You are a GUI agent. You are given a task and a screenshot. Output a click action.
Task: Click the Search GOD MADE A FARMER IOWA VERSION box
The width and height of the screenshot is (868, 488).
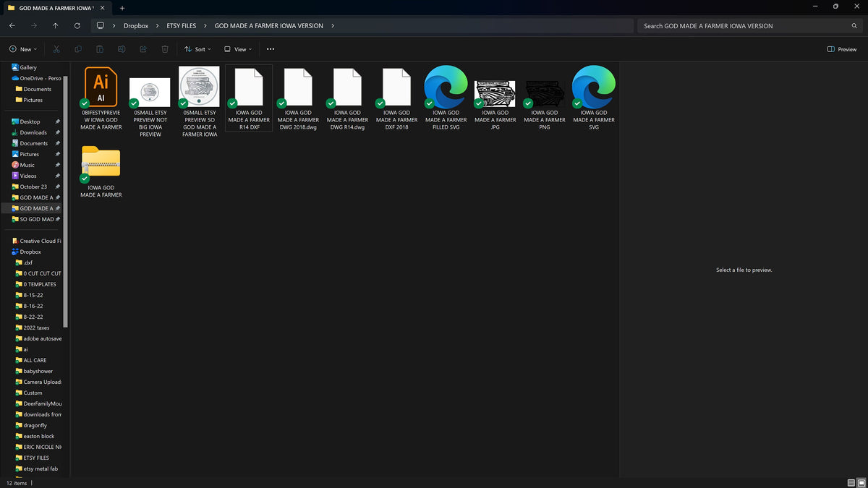[750, 26]
